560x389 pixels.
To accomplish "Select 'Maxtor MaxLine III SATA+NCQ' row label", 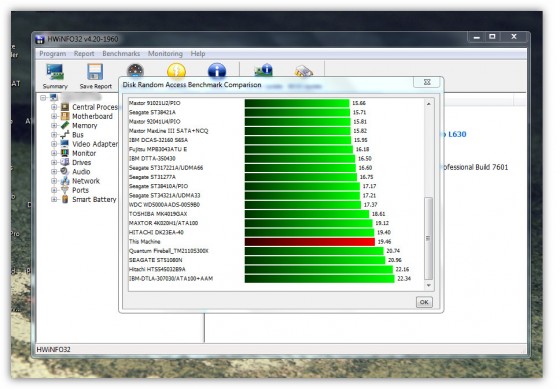I will click(168, 131).
